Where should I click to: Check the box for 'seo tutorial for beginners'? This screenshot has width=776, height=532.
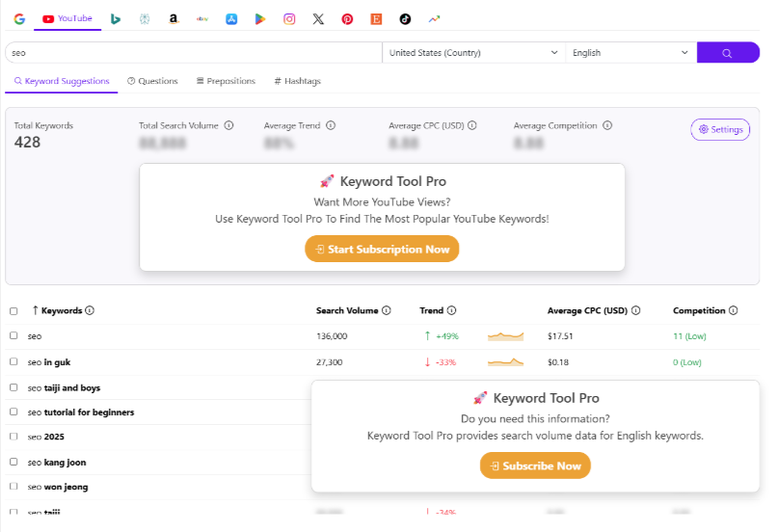[x=13, y=412]
